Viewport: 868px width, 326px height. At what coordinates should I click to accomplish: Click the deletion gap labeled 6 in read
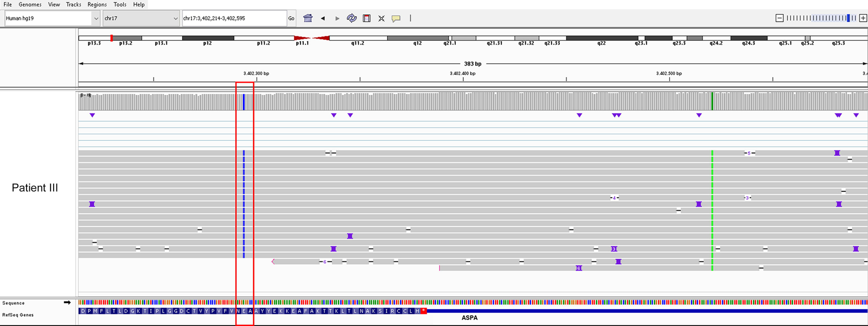click(325, 262)
